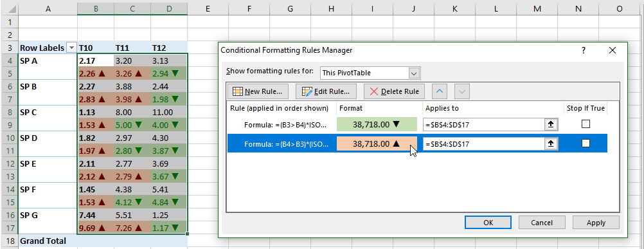Image resolution: width=644 pixels, height=249 pixels.
Task: Select first formula rule row
Action: click(x=417, y=124)
